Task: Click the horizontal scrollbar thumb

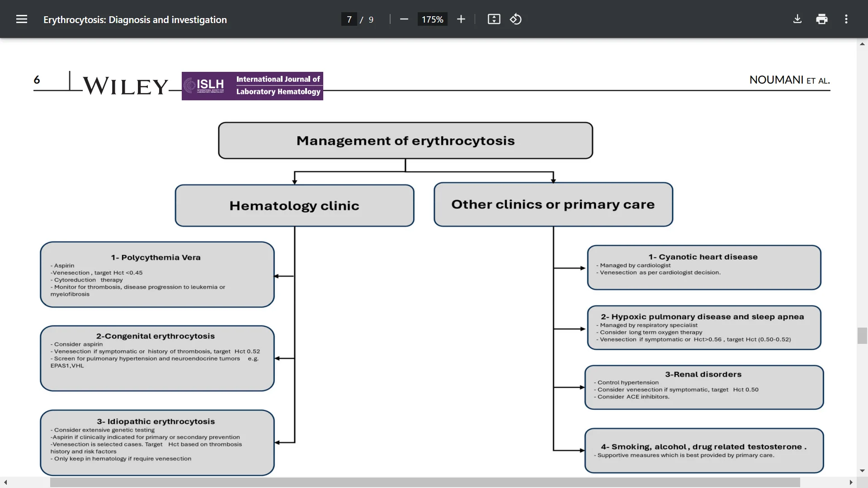Action: (x=425, y=483)
